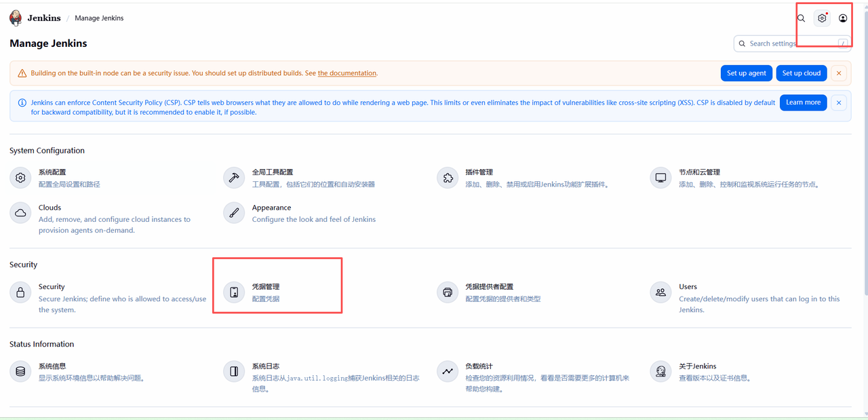Click the System Configuration section heading

pos(47,151)
